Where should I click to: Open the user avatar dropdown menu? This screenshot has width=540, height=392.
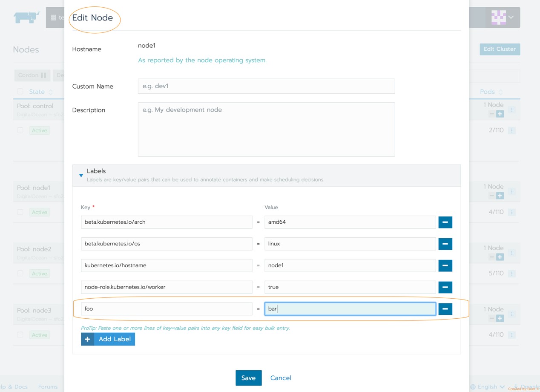(x=503, y=17)
